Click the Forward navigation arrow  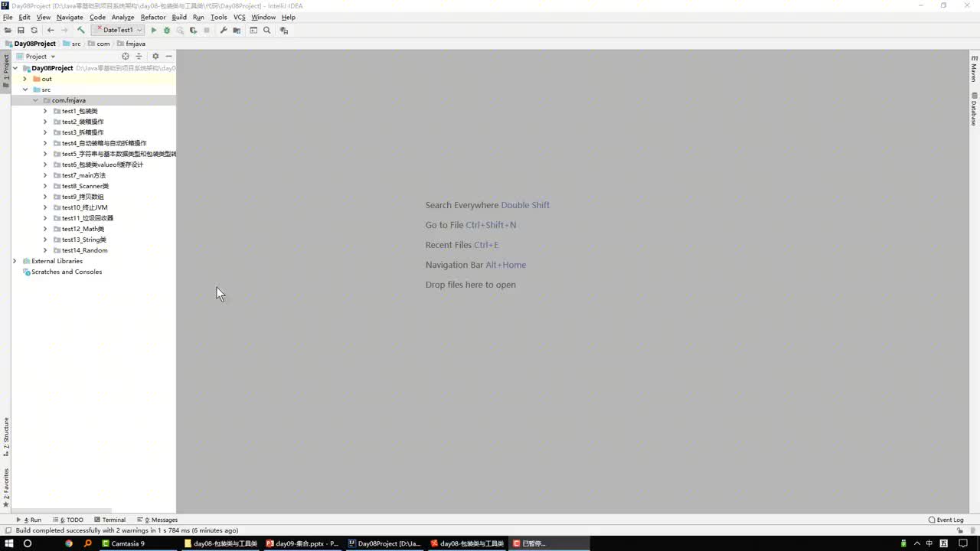click(64, 31)
